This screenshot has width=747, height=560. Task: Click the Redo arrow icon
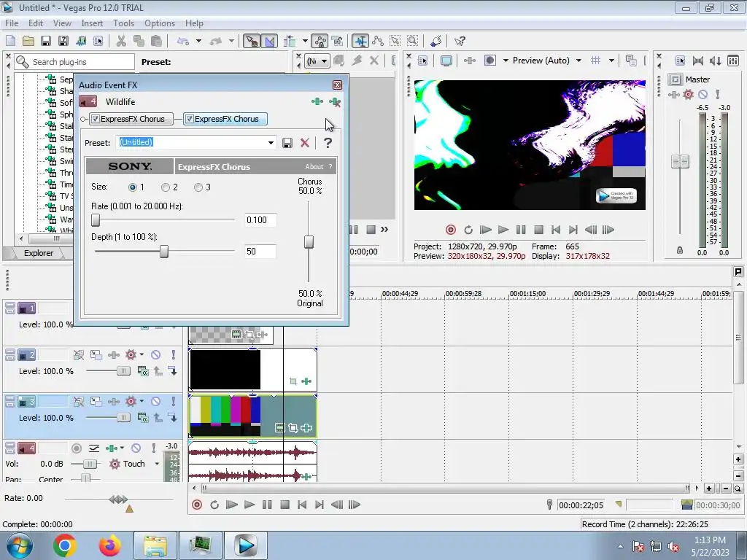[x=216, y=41]
